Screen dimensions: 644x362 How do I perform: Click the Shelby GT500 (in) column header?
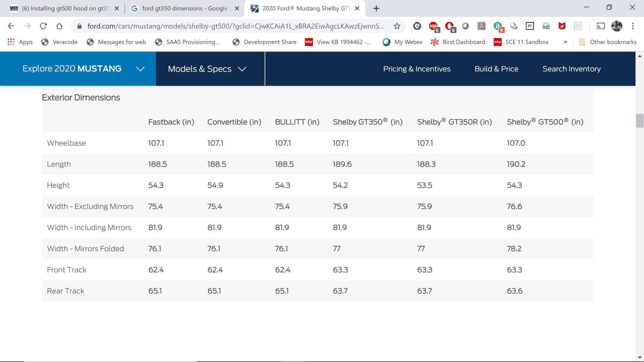tap(545, 122)
